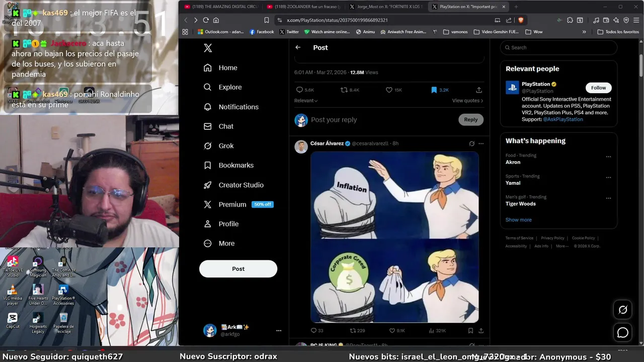Bookmark César Álvarez's reply
Image resolution: width=644 pixels, height=362 pixels.
(x=470, y=331)
